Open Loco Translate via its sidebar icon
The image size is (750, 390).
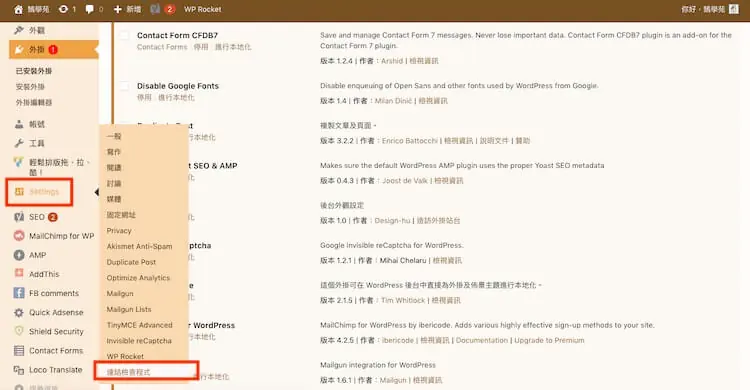[19, 370]
